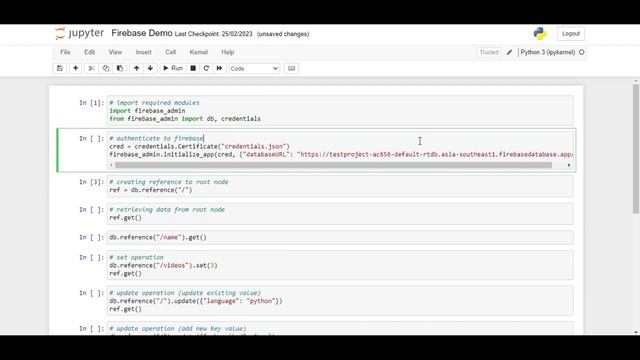Open the cell type Code dropdown
640x360 pixels.
pyautogui.click(x=254, y=69)
